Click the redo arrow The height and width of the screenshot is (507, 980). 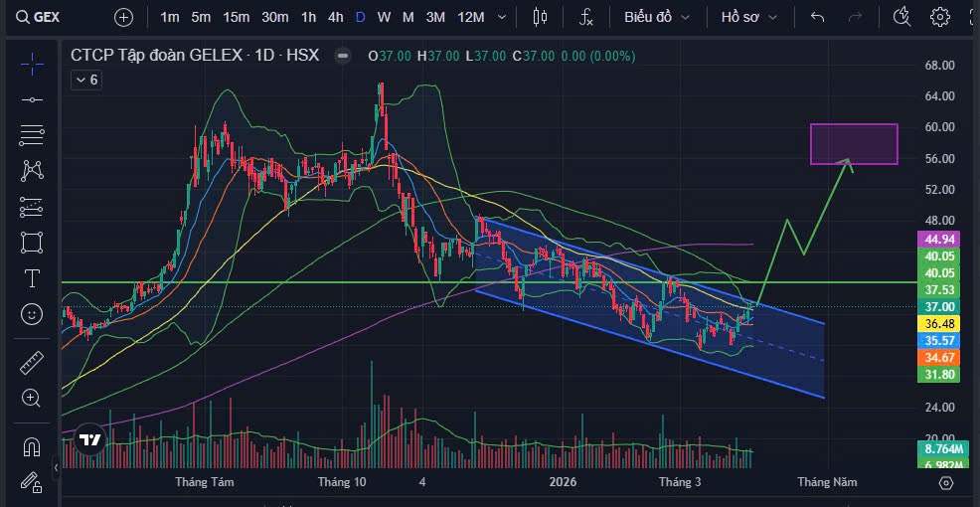855,17
